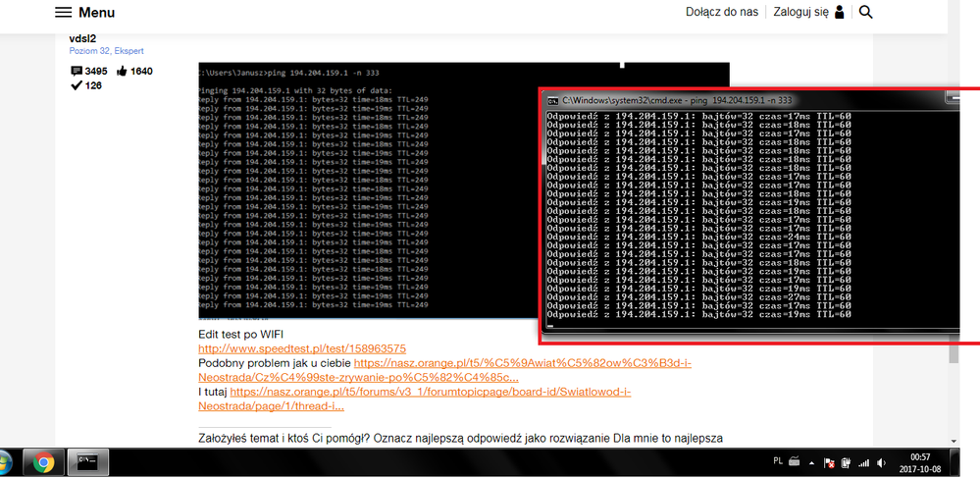Click the scrollbar down arrow of page
This screenshot has height=478, width=980.
point(954,441)
